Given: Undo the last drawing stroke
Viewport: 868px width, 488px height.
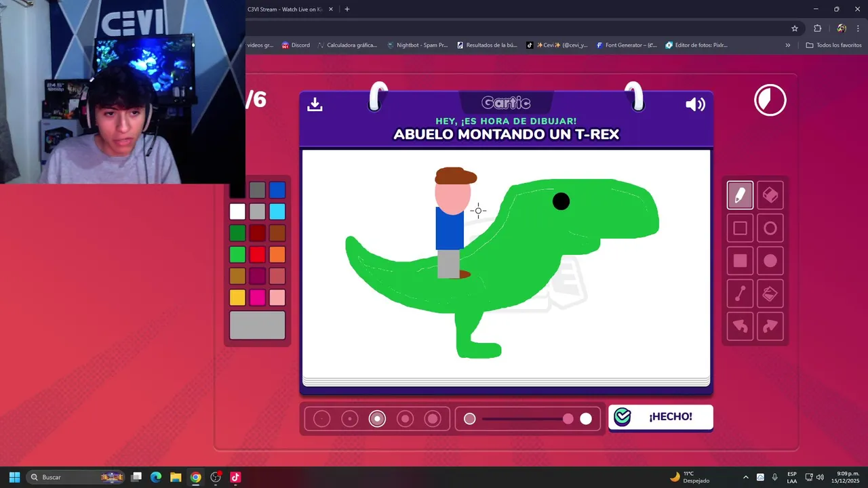Looking at the screenshot, I should click(x=740, y=326).
